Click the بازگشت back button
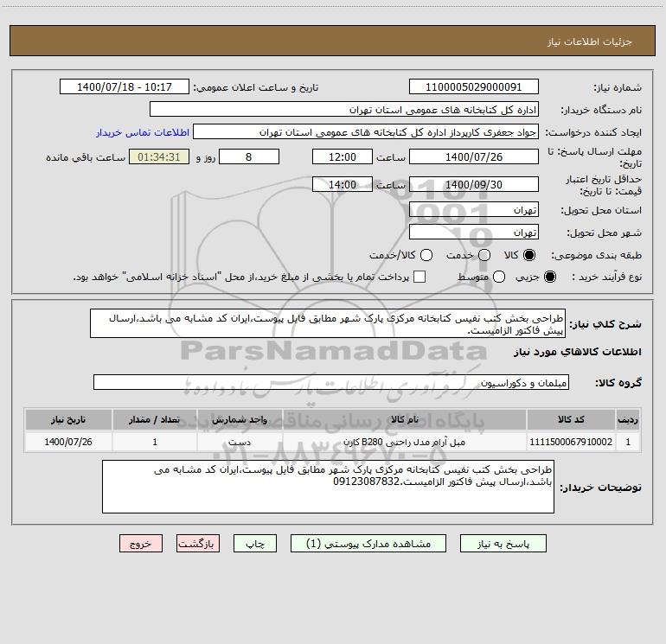The width and height of the screenshot is (666, 644). pos(198,544)
